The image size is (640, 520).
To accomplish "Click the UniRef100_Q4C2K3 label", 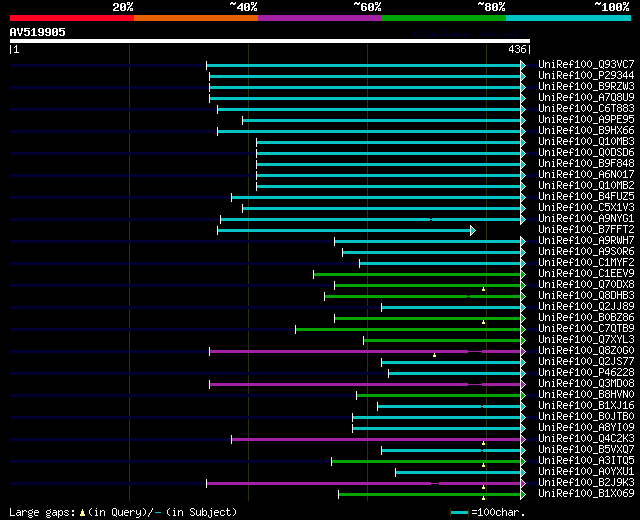I will (586, 439).
